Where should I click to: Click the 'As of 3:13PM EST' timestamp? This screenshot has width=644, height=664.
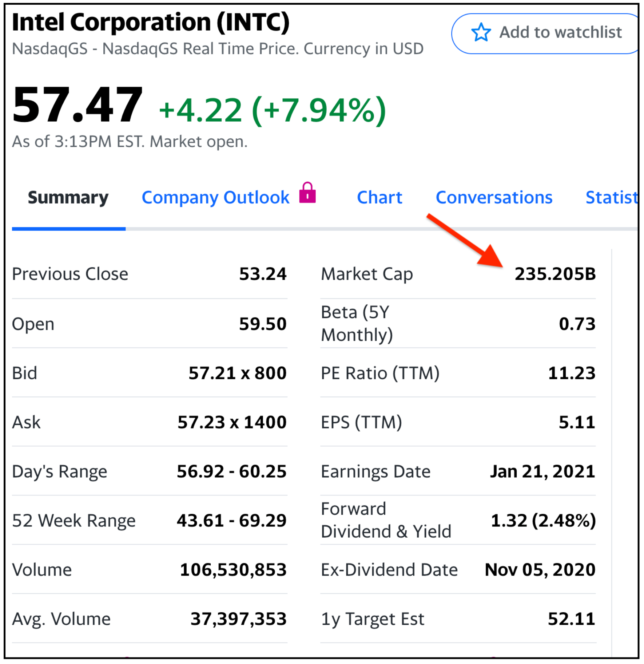click(130, 142)
